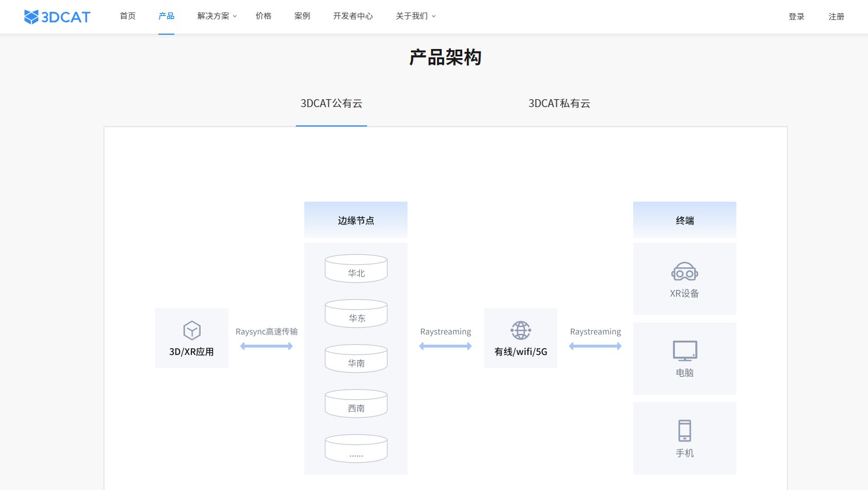Click the 西南 node cylinder
The width and height of the screenshot is (868, 490).
tap(356, 403)
